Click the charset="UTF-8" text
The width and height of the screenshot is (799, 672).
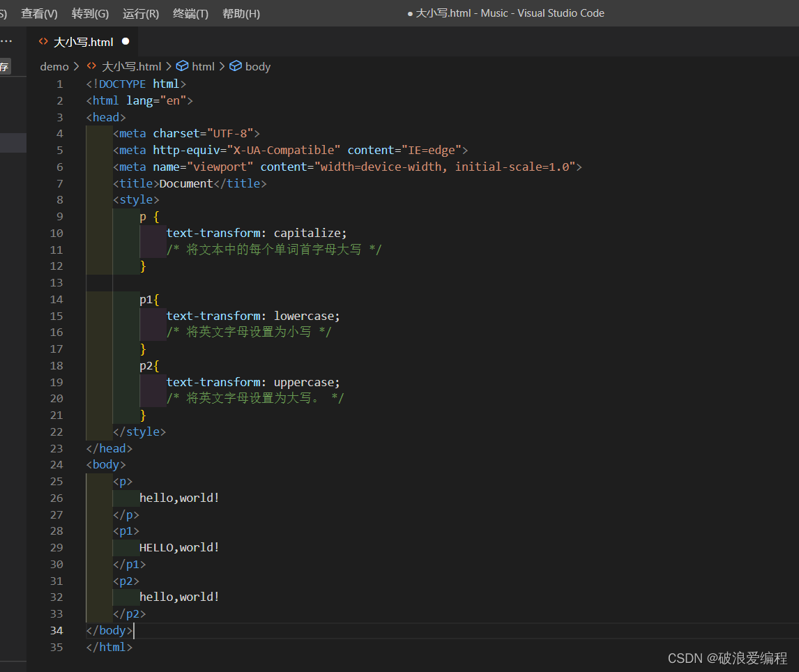[204, 133]
